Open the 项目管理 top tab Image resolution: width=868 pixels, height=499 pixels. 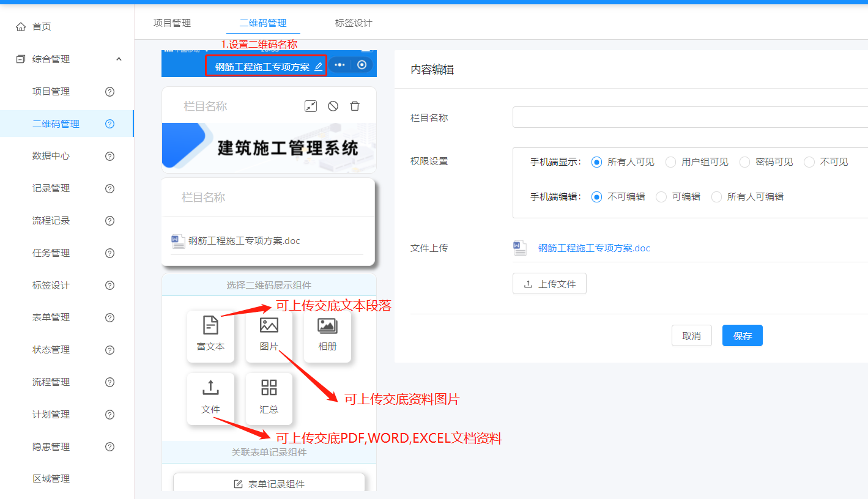point(172,23)
